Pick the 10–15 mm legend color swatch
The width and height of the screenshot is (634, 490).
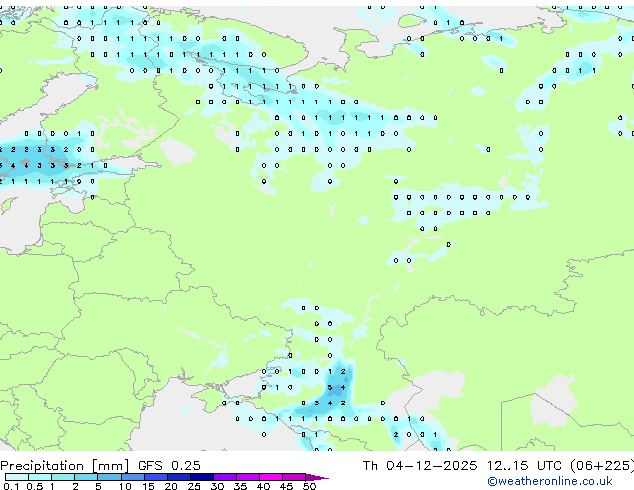point(132,477)
